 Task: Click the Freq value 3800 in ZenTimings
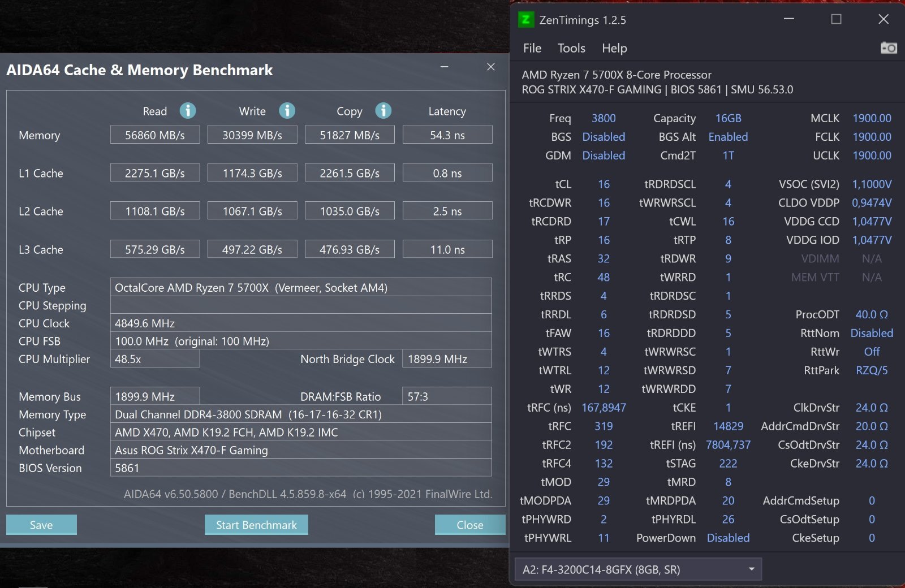(x=604, y=118)
